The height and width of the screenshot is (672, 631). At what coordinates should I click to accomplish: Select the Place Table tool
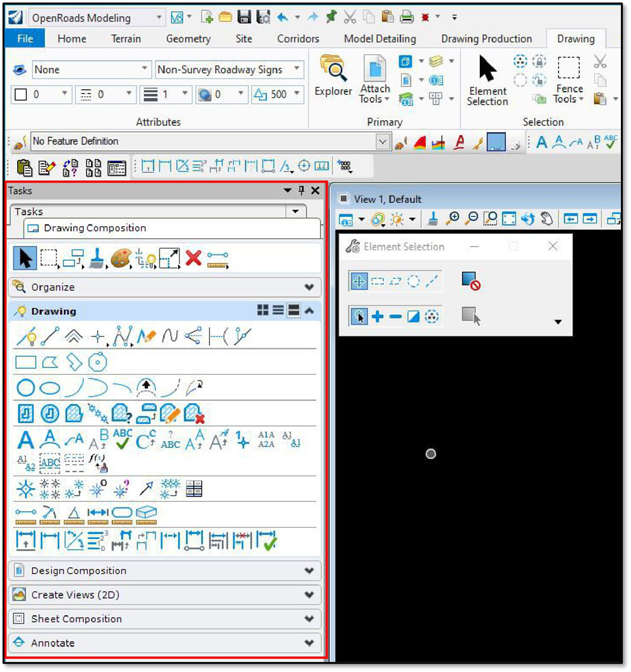click(x=194, y=489)
